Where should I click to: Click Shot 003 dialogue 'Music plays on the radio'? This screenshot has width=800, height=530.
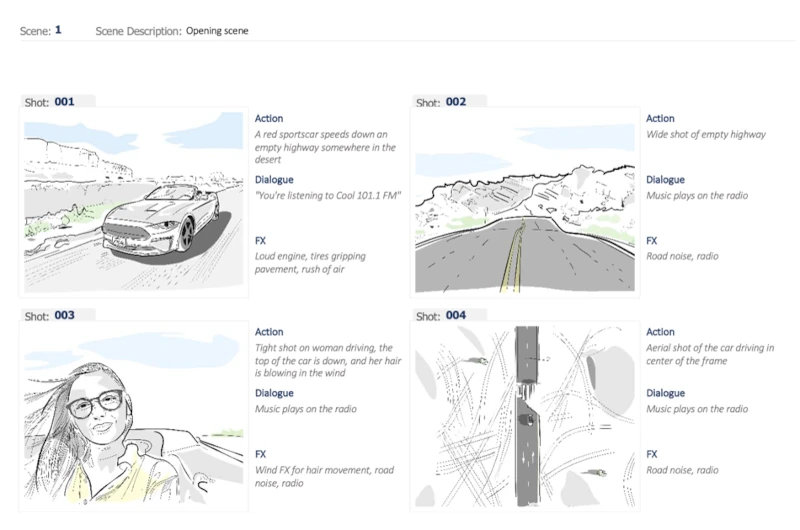point(305,410)
